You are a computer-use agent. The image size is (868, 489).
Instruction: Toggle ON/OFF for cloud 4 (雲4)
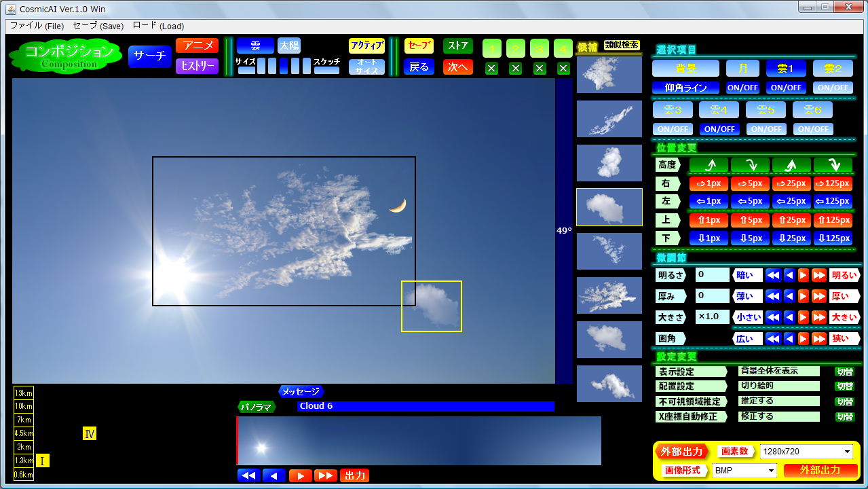[x=719, y=129]
